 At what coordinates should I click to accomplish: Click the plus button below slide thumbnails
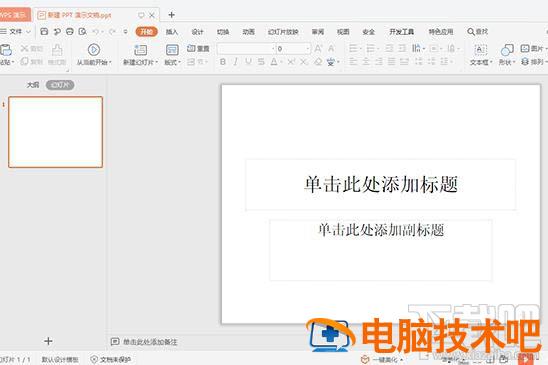point(49,341)
